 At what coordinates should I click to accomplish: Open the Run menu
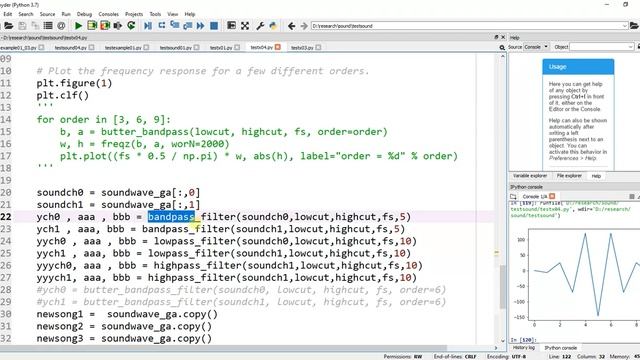[x=66, y=14]
